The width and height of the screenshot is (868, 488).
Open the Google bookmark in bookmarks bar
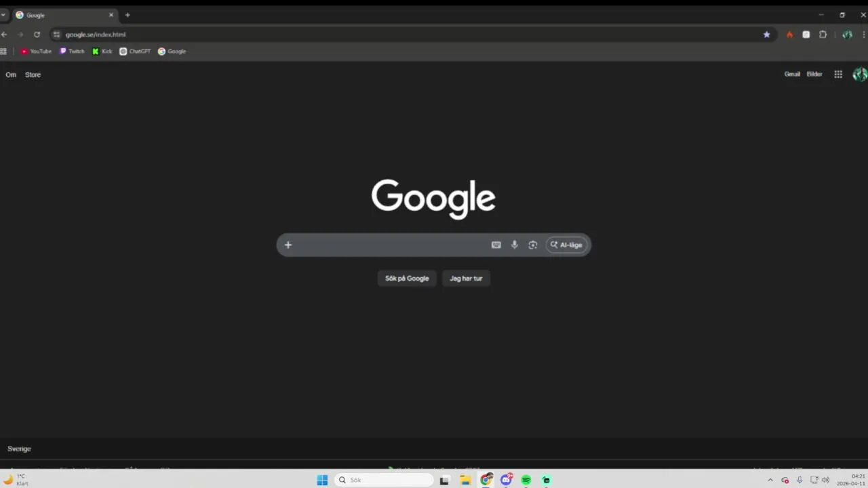(172, 51)
